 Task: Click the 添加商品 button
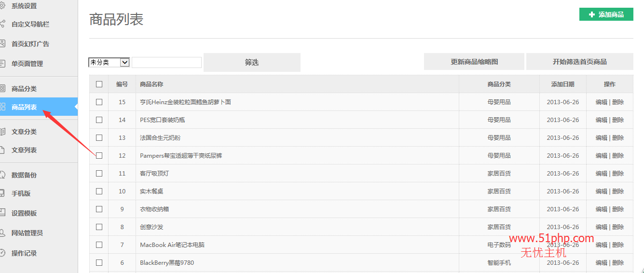pyautogui.click(x=606, y=14)
